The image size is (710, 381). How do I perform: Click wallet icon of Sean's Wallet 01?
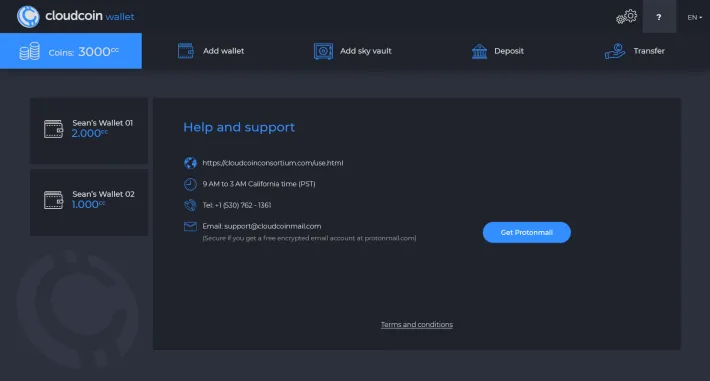pos(53,129)
